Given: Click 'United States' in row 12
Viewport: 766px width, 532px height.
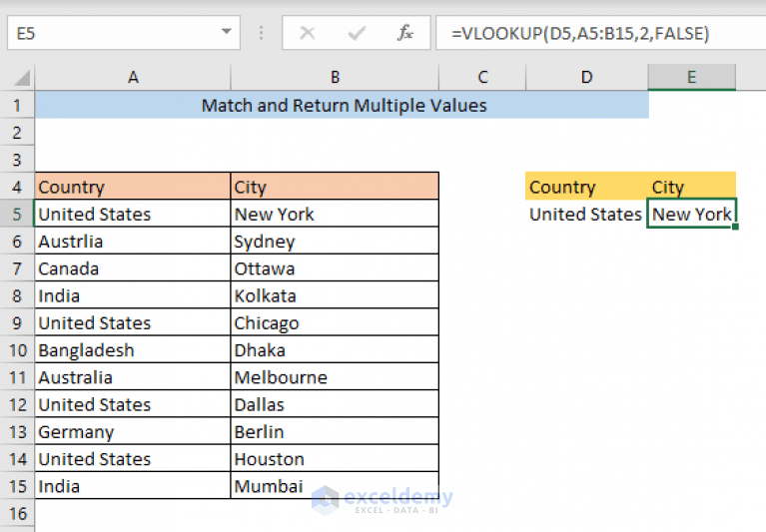Looking at the screenshot, I should click(133, 404).
